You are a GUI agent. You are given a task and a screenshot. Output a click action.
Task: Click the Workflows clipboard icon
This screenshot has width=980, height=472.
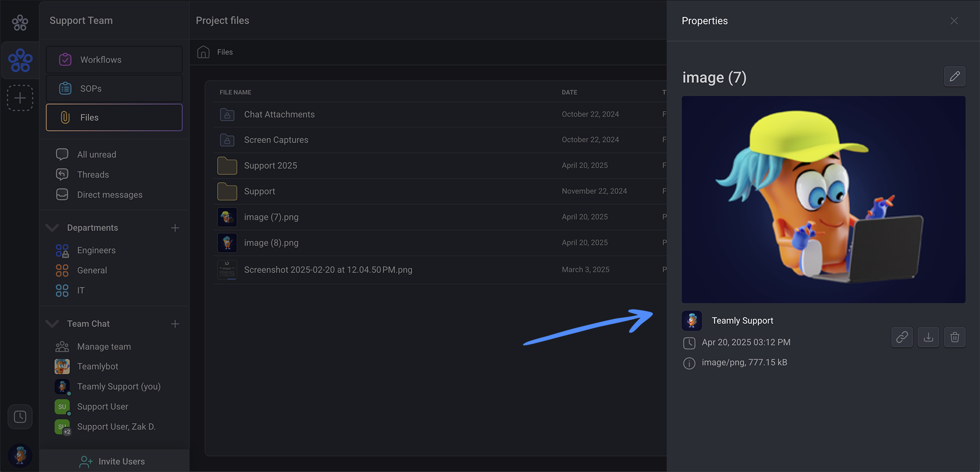[x=65, y=60]
